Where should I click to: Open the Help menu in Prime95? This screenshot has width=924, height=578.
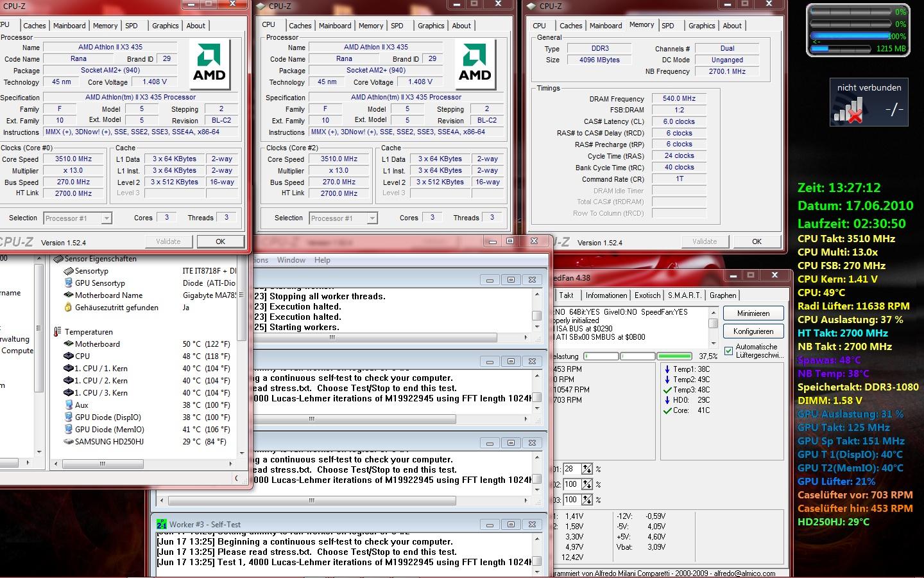322,260
